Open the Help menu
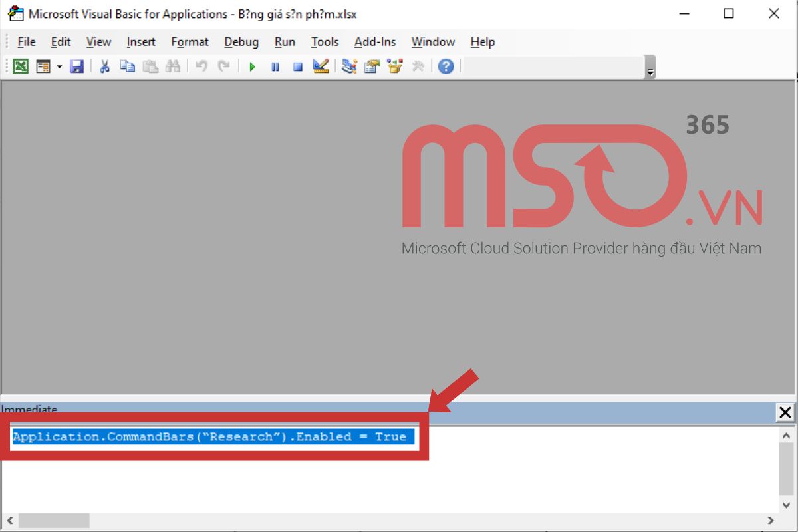The height and width of the screenshot is (532, 798). tap(483, 41)
